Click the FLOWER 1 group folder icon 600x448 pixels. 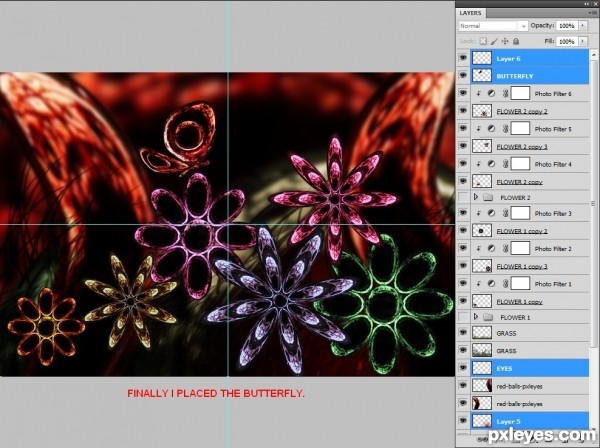tap(488, 317)
